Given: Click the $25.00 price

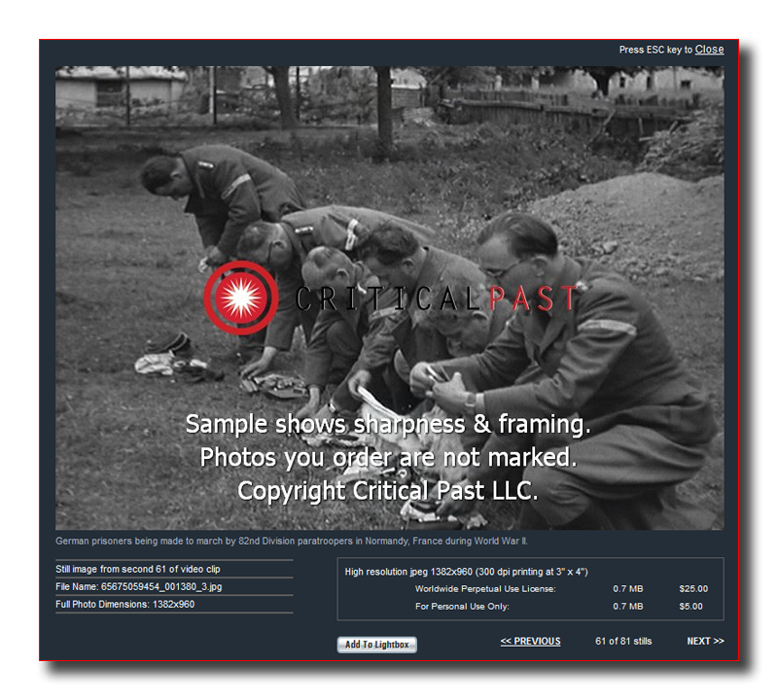Looking at the screenshot, I should pyautogui.click(x=693, y=589).
